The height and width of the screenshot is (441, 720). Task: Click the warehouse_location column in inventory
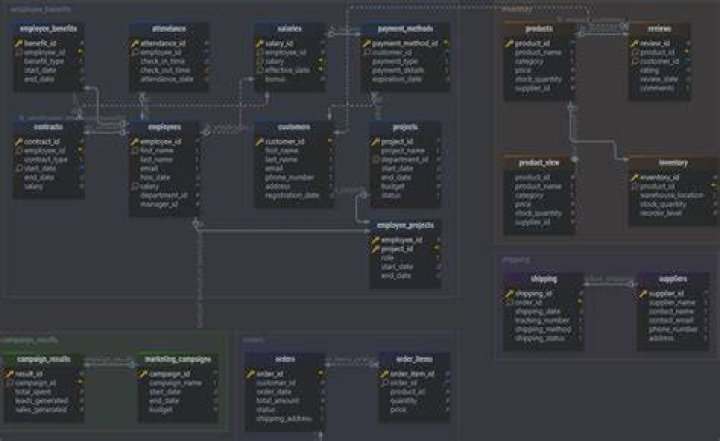(673, 196)
